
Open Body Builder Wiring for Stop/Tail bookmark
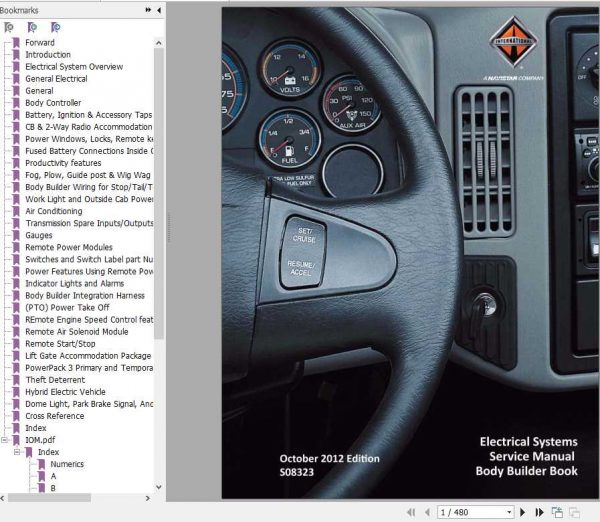tap(89, 187)
